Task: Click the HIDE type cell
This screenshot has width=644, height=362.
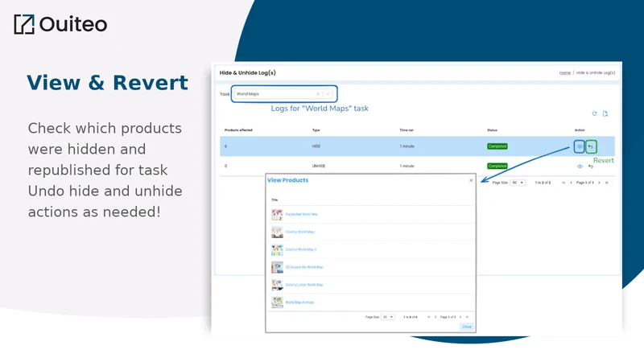Action: tap(316, 146)
